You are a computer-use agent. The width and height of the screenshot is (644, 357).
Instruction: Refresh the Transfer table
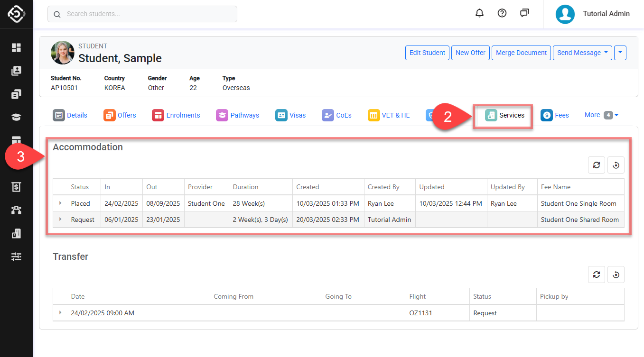coord(597,275)
